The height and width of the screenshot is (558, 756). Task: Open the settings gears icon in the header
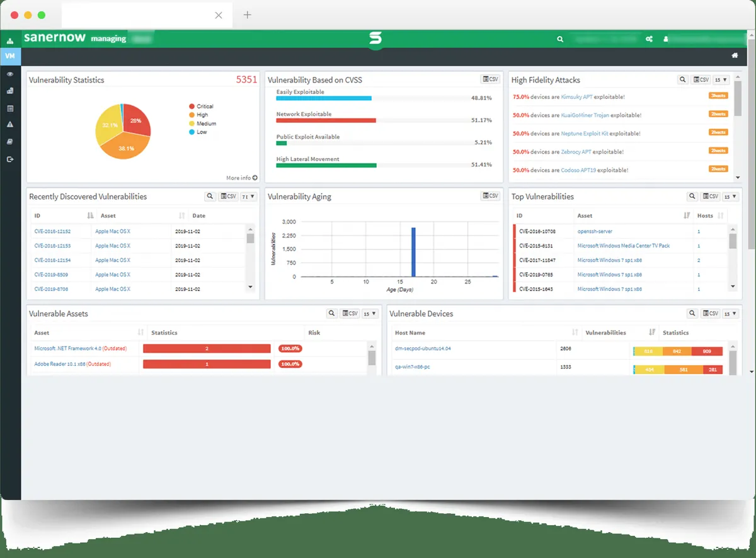pyautogui.click(x=649, y=39)
